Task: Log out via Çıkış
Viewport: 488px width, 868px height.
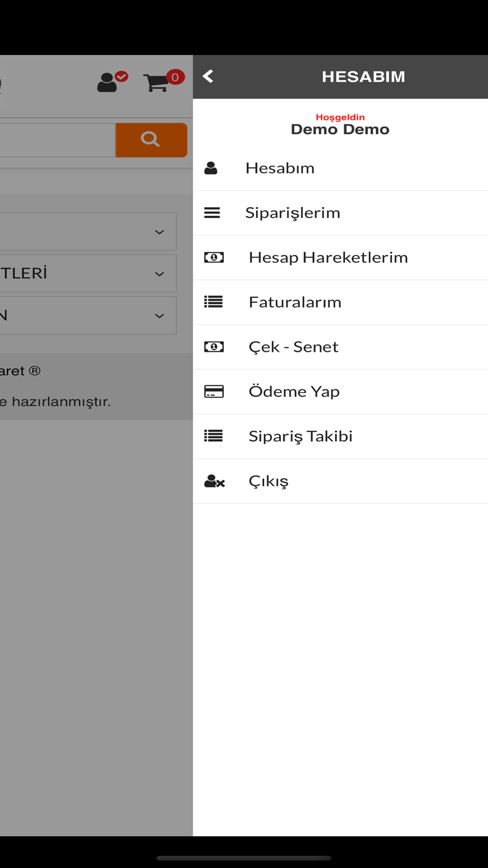Action: [268, 481]
